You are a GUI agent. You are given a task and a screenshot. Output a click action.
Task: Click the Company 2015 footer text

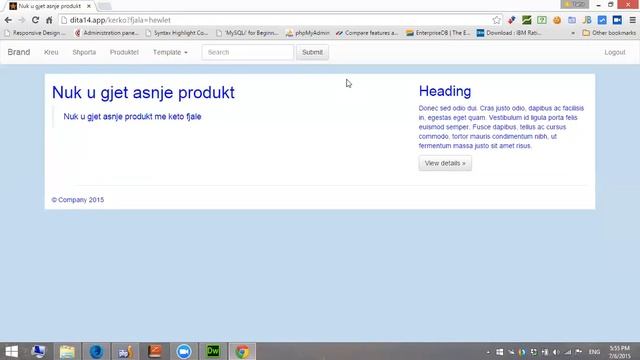(x=78, y=200)
